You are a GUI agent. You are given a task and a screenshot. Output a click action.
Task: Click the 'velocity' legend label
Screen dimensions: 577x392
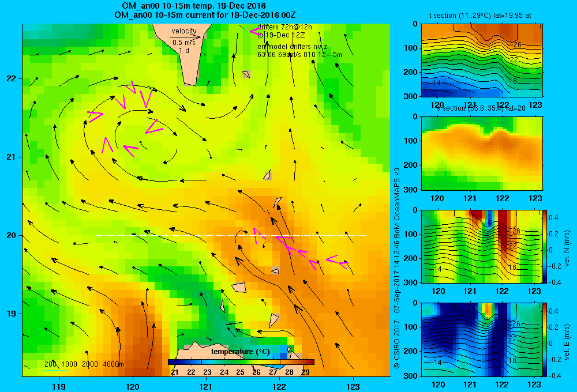184,31
